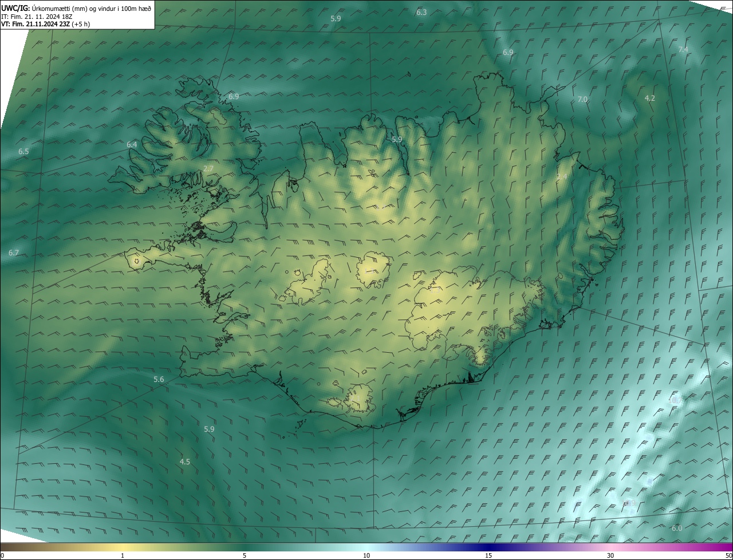Click the 6.7 value label
The height and width of the screenshot is (560, 733).
14,253
